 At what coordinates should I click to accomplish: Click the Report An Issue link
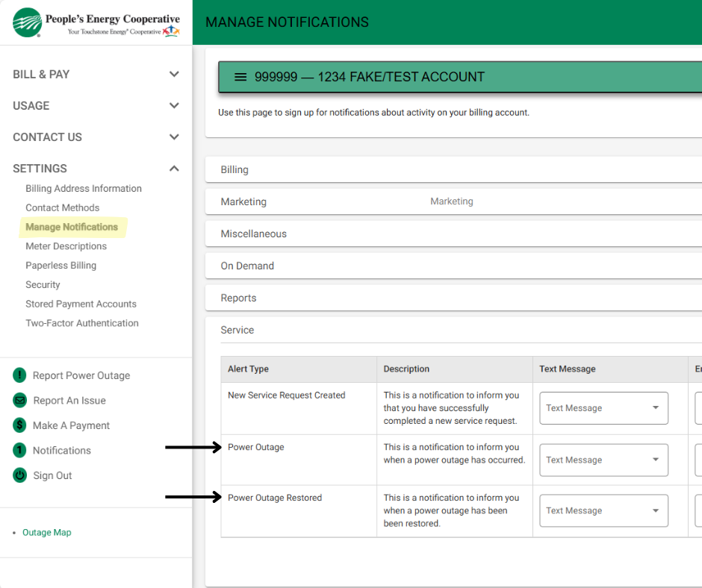click(69, 401)
